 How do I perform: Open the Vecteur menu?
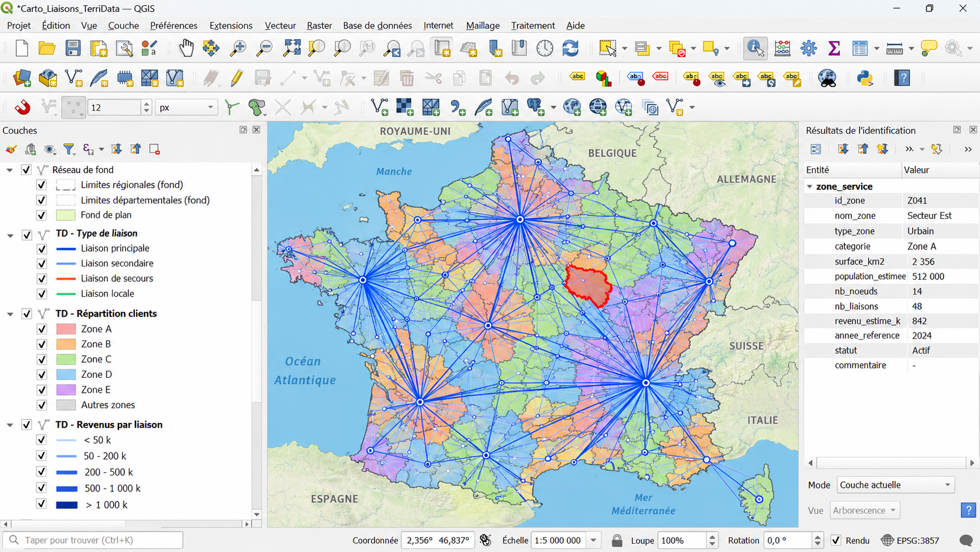point(280,25)
